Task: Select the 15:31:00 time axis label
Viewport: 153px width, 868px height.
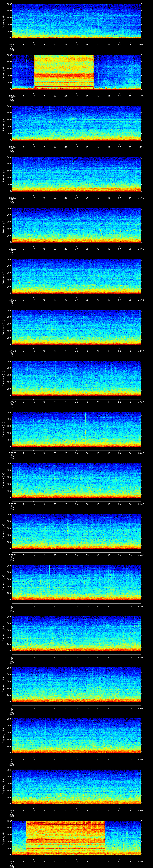Action: (x=12, y=147)
